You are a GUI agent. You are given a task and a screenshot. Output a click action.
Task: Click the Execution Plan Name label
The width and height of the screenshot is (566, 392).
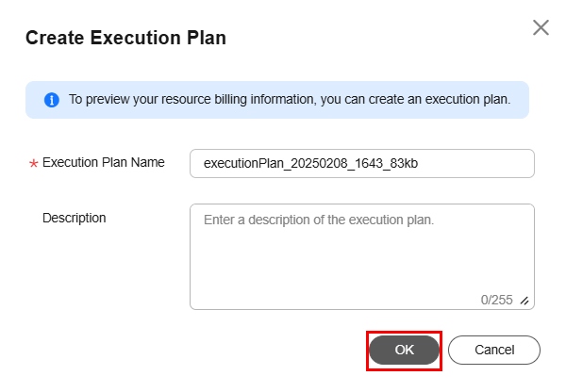(x=103, y=162)
